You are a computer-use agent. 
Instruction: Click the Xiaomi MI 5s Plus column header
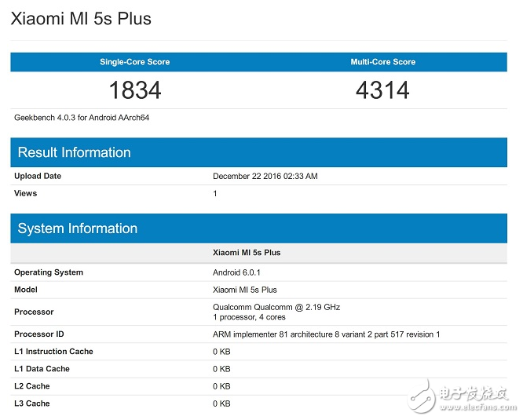tap(247, 253)
